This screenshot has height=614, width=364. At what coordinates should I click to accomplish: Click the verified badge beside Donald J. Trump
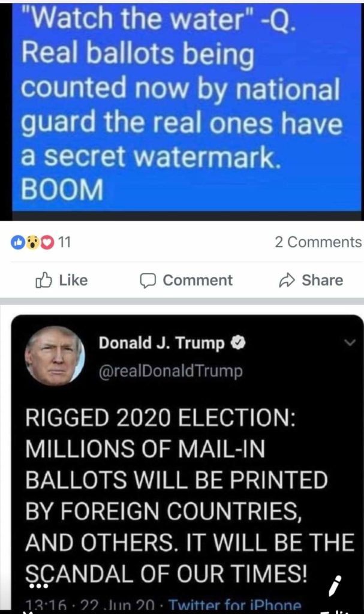click(238, 343)
